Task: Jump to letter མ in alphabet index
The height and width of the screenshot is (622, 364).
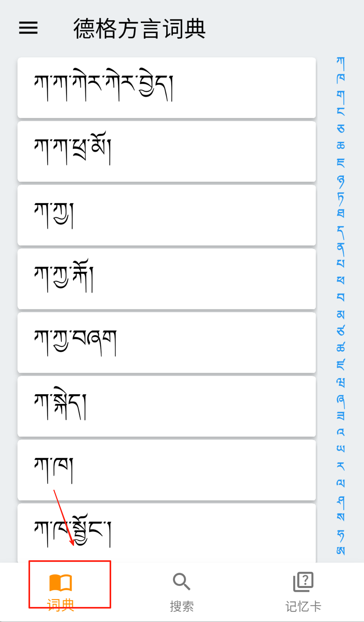Action: point(341,314)
